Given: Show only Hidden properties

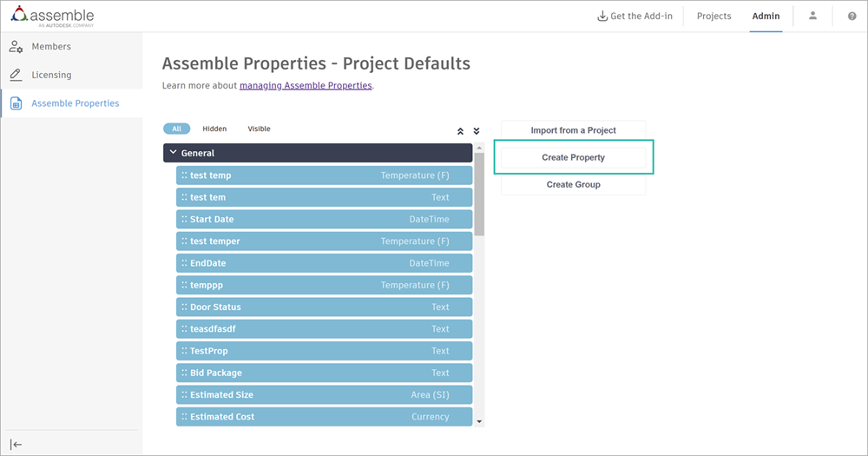Looking at the screenshot, I should tap(214, 129).
